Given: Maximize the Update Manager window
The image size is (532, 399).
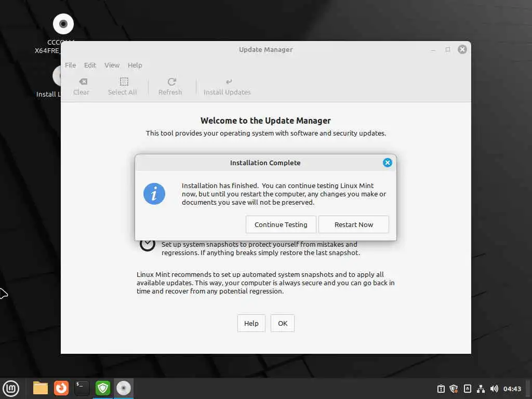Looking at the screenshot, I should tap(447, 49).
